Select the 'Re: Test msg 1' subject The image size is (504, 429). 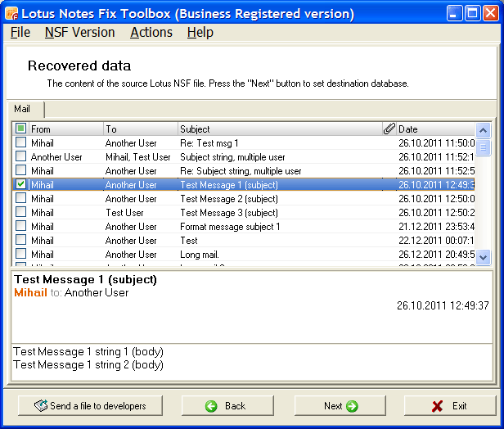[x=209, y=143]
